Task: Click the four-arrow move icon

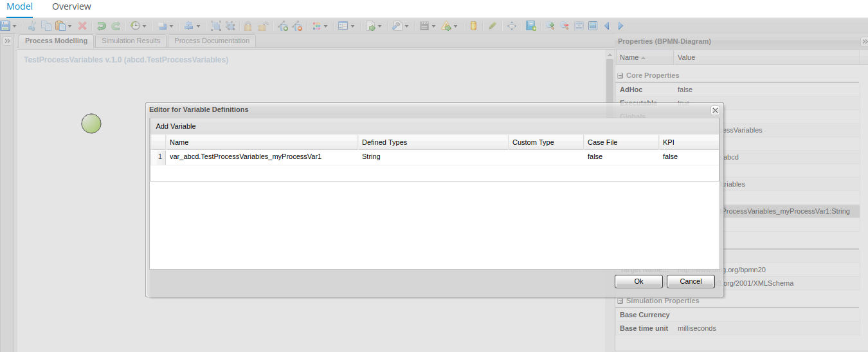Action: [512, 26]
